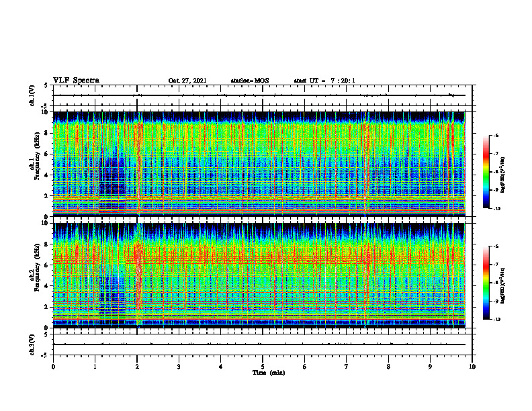Click inside the ch.2 spectrogram panel
532x411 pixels.
(259, 275)
